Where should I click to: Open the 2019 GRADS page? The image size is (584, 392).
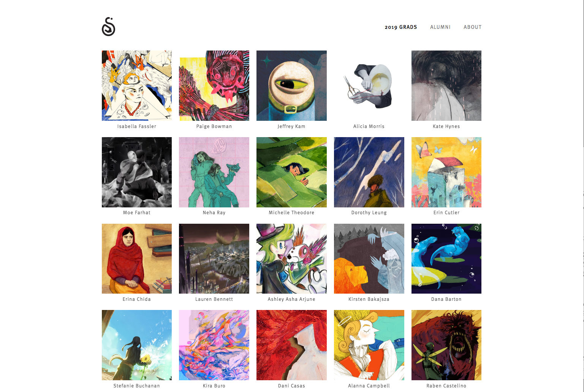pos(401,27)
